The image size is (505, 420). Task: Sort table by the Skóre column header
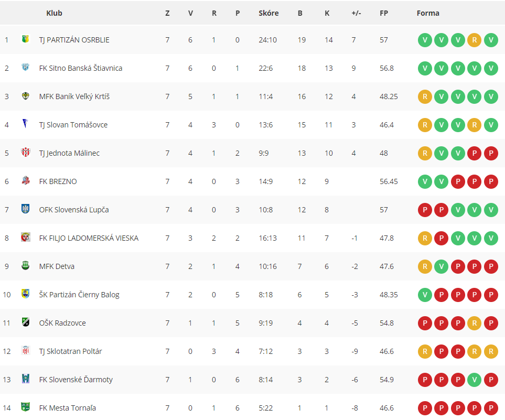tap(268, 13)
